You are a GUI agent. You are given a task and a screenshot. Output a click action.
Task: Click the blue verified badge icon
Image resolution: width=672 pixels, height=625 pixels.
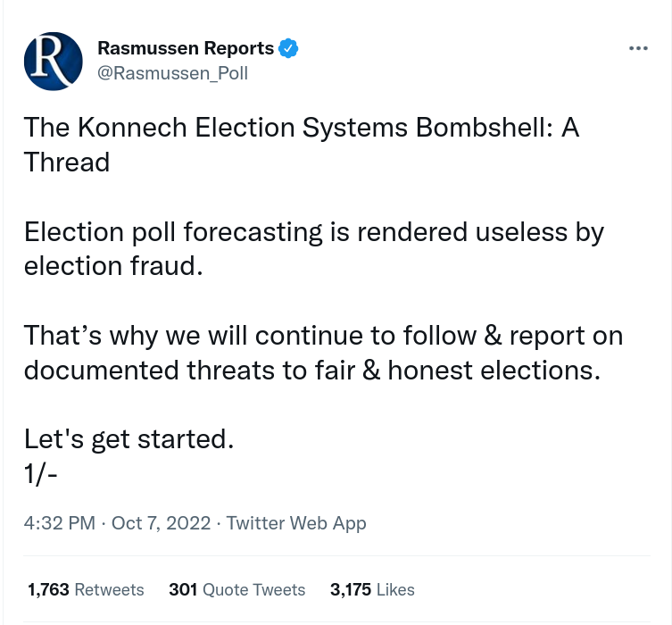[x=288, y=48]
